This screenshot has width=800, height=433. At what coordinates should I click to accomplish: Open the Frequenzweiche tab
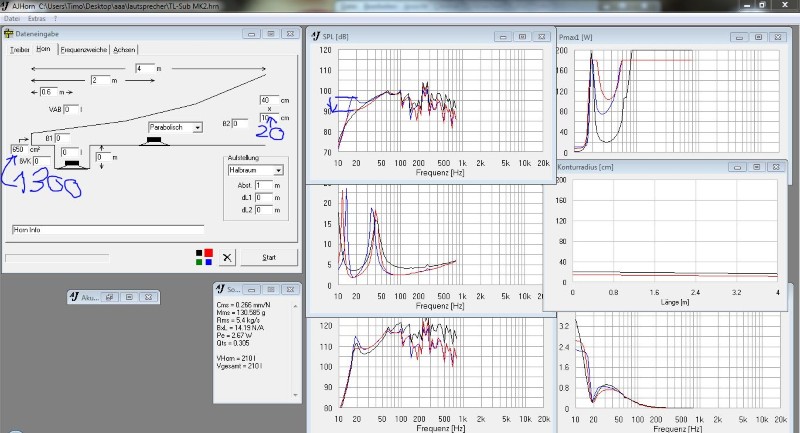[84, 48]
